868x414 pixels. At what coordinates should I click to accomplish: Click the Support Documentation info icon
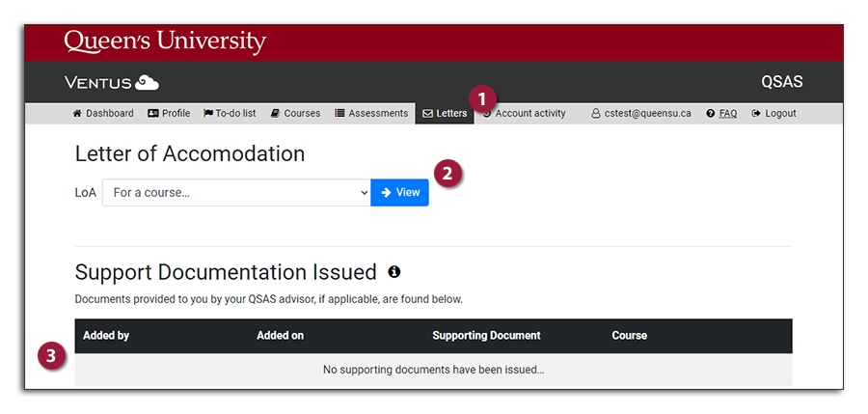(394, 272)
